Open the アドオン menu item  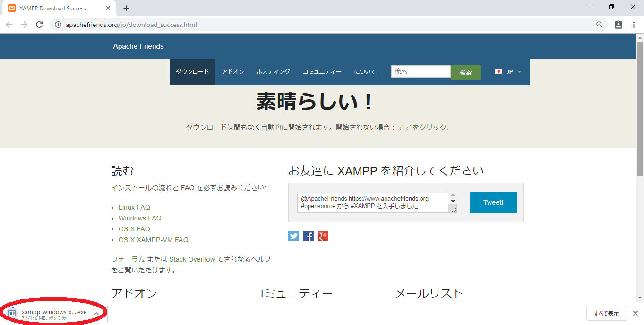click(233, 72)
